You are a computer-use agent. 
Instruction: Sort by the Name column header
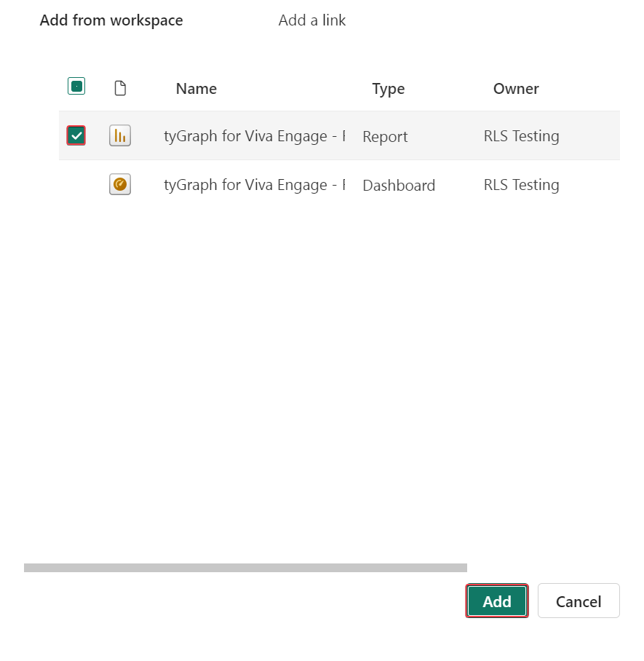tap(196, 88)
